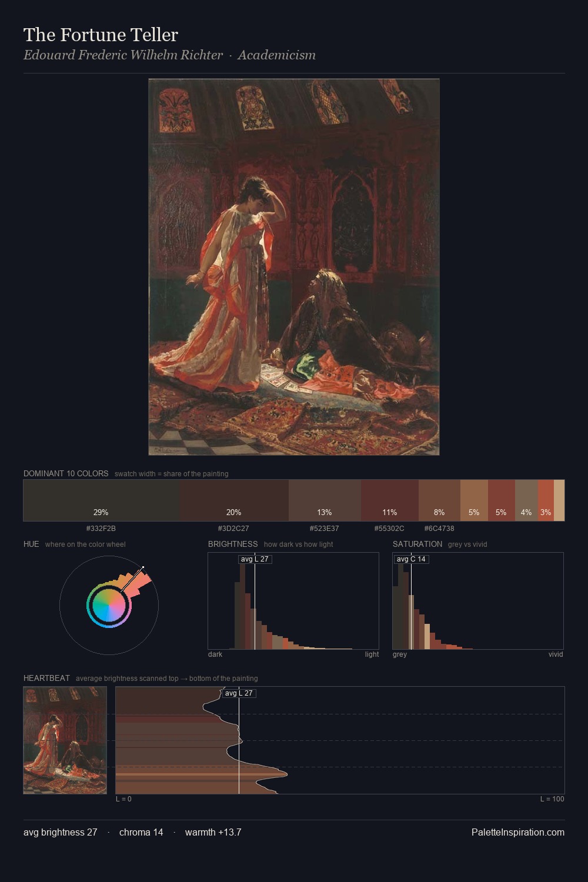Click the 'HEARTBEAT' section heading
The image size is (588, 882).
click(x=46, y=678)
